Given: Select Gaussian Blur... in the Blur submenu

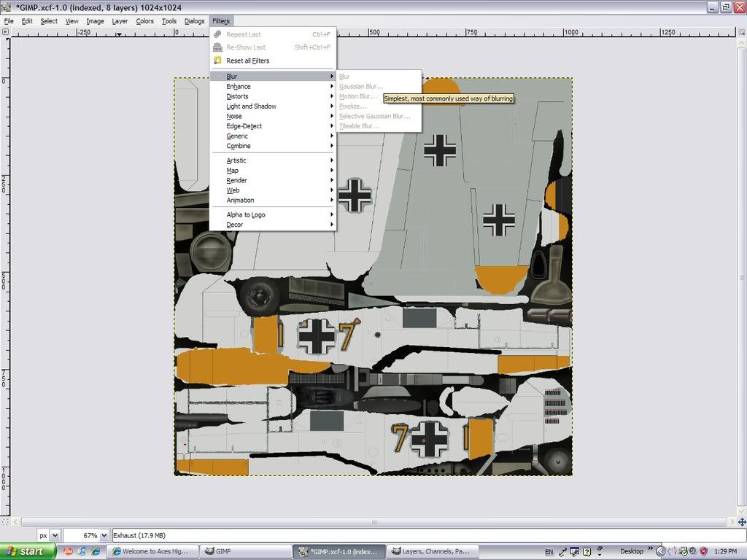Looking at the screenshot, I should tap(379, 86).
